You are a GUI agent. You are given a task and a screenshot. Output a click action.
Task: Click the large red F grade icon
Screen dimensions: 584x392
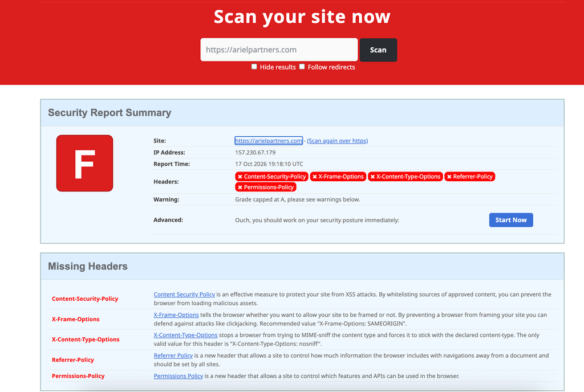pyautogui.click(x=84, y=164)
